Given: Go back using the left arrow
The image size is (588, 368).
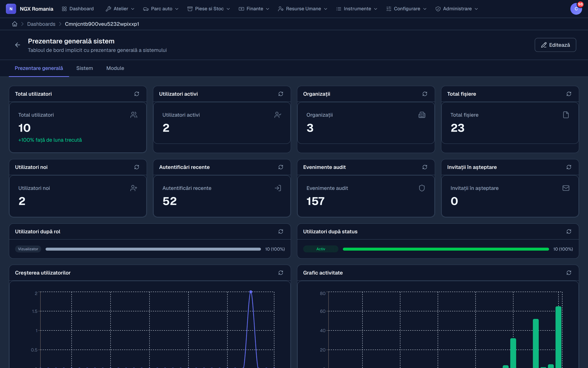Looking at the screenshot, I should point(17,45).
